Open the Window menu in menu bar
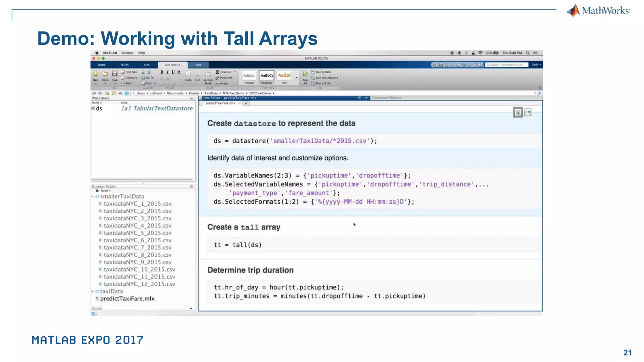Viewport: 644px width, 362px height. click(x=127, y=53)
